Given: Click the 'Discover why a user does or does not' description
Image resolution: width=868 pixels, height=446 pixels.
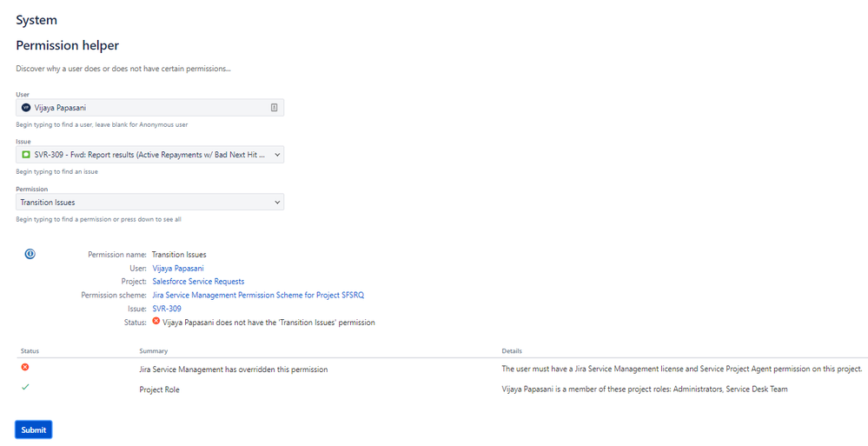Looking at the screenshot, I should click(x=123, y=69).
